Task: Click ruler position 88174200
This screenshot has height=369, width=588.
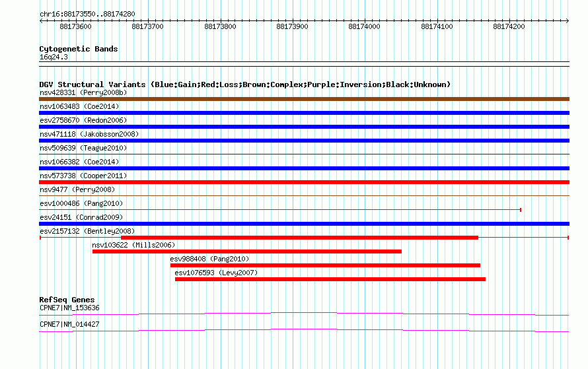Action: (509, 26)
